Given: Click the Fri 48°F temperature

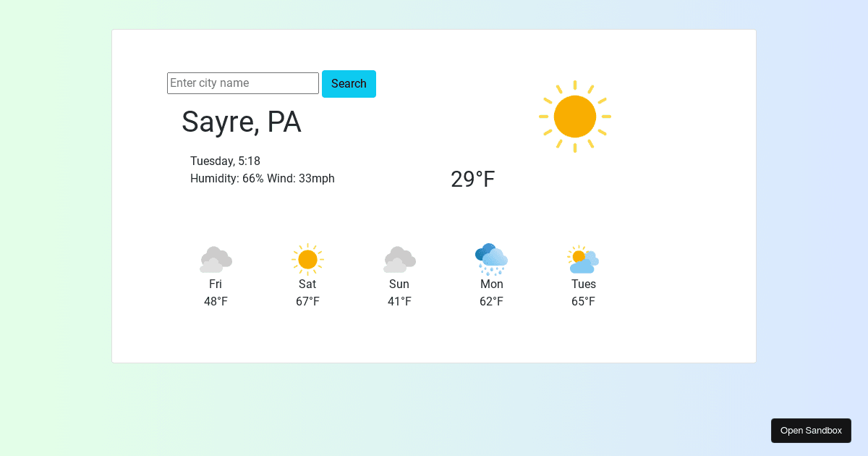Looking at the screenshot, I should (x=216, y=301).
